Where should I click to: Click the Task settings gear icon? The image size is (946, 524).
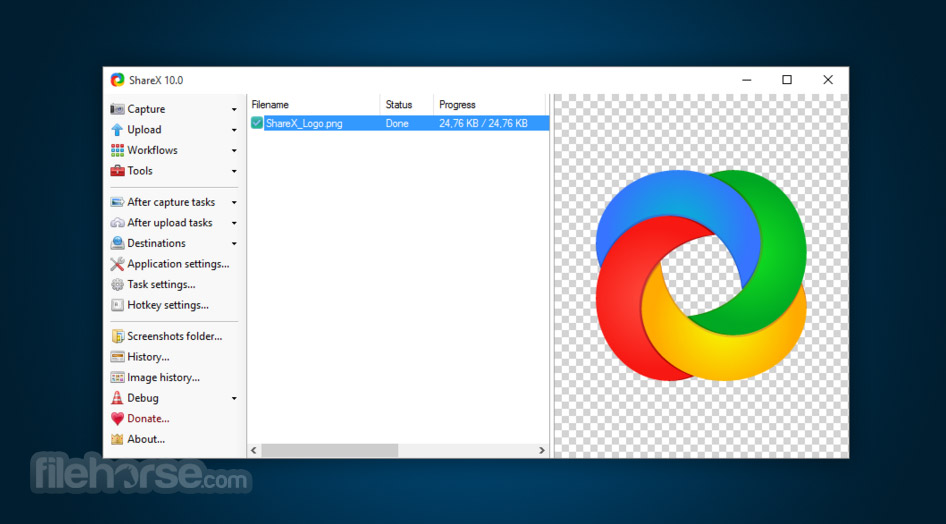point(117,285)
